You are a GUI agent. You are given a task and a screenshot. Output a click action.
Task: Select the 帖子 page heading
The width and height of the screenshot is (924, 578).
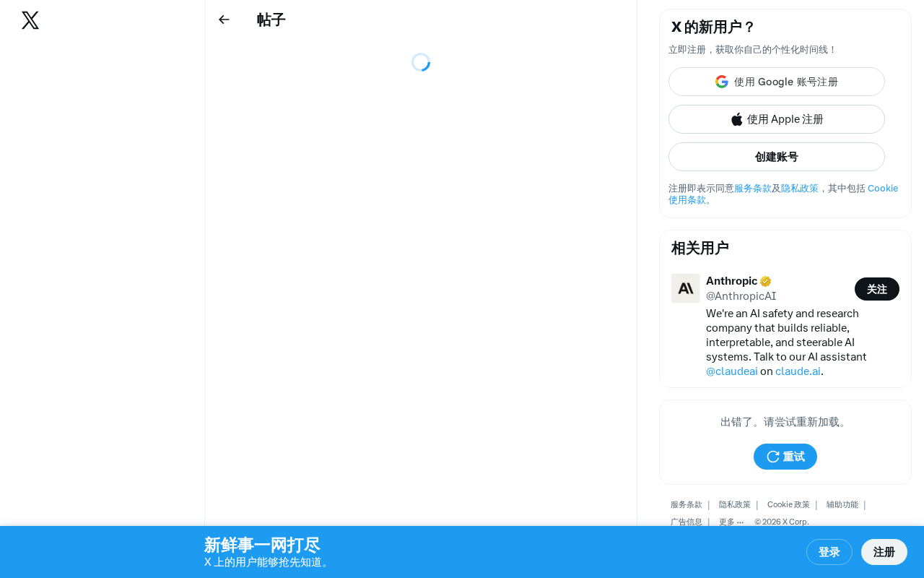pyautogui.click(x=271, y=20)
